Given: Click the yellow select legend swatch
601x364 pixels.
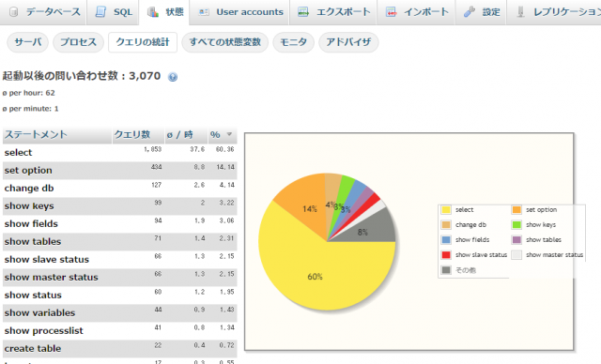Looking at the screenshot, I should (x=446, y=210).
